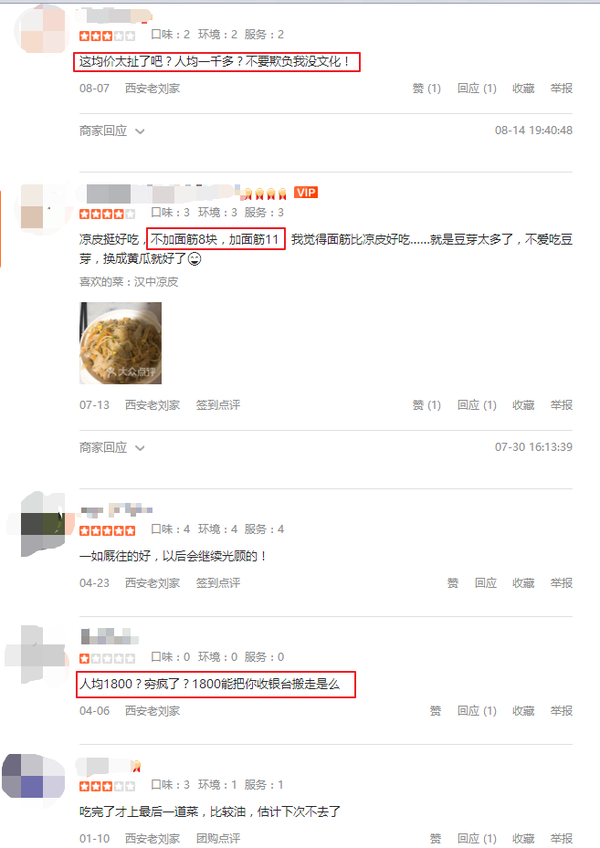Open 回应 (1) on the 08-07 review
This screenshot has height=848, width=600.
click(477, 88)
